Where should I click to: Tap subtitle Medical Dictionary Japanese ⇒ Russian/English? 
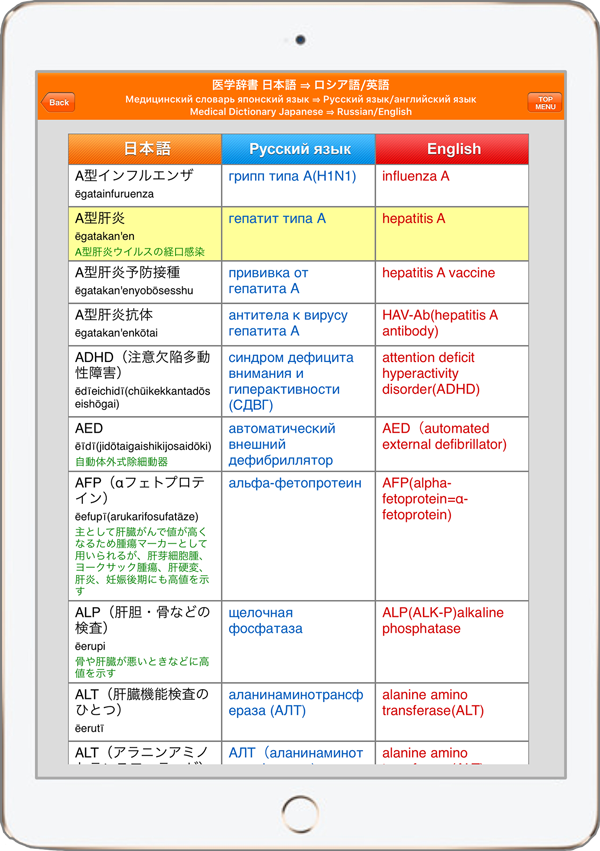click(301, 112)
